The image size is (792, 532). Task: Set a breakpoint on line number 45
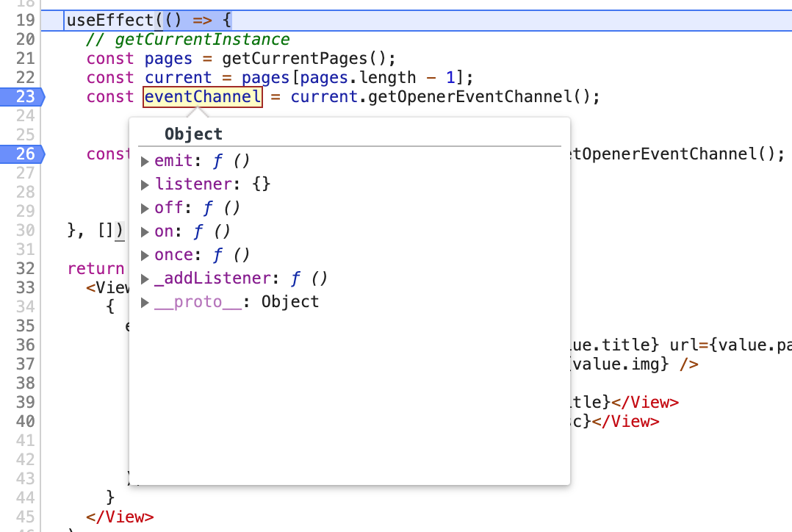(25, 517)
